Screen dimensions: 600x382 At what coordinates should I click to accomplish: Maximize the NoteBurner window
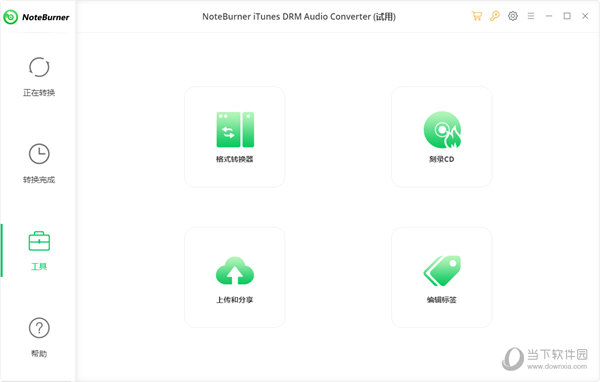[567, 16]
